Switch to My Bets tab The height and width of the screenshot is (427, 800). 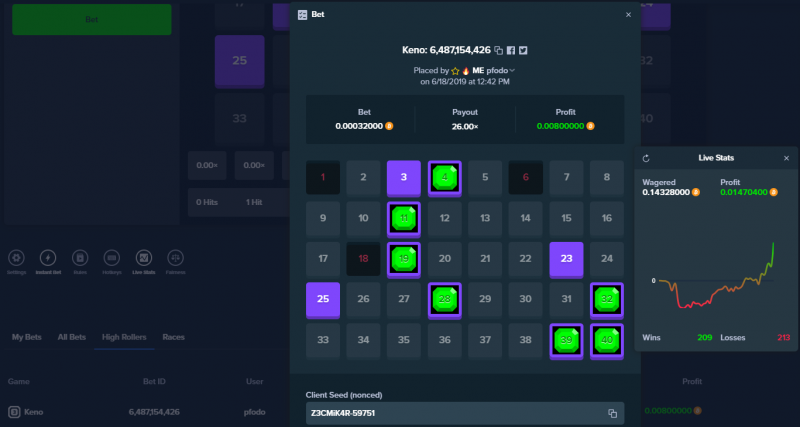click(27, 337)
